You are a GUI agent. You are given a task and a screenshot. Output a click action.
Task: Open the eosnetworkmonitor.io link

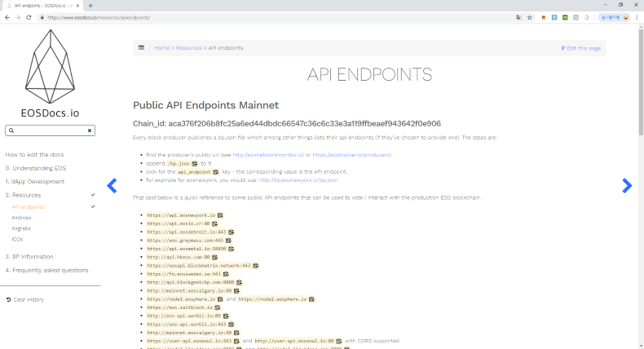tap(268, 155)
